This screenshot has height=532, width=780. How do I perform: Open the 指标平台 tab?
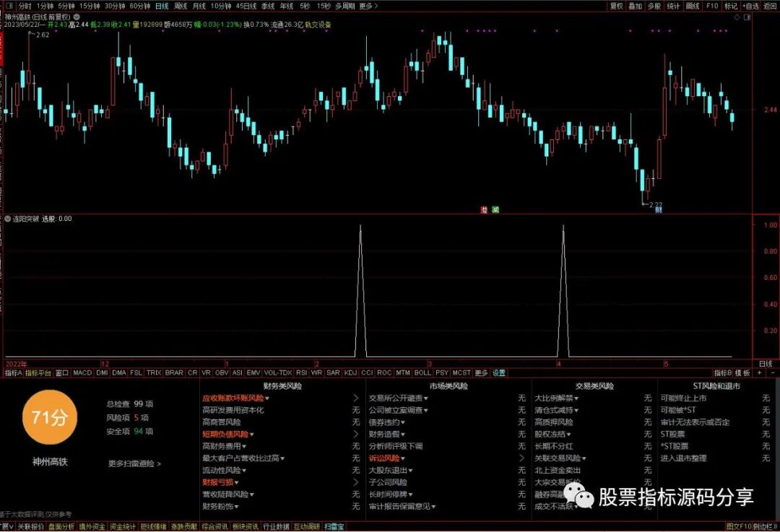click(38, 372)
